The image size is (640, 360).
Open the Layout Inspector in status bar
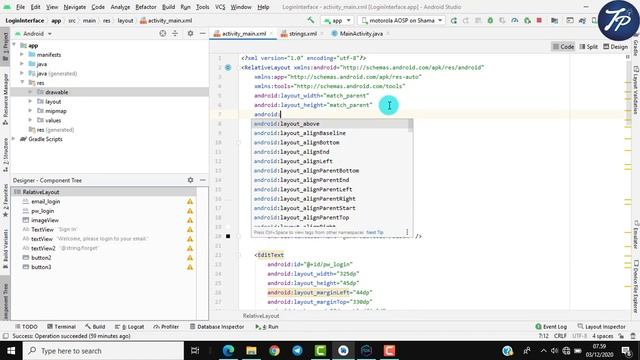[x=601, y=327]
